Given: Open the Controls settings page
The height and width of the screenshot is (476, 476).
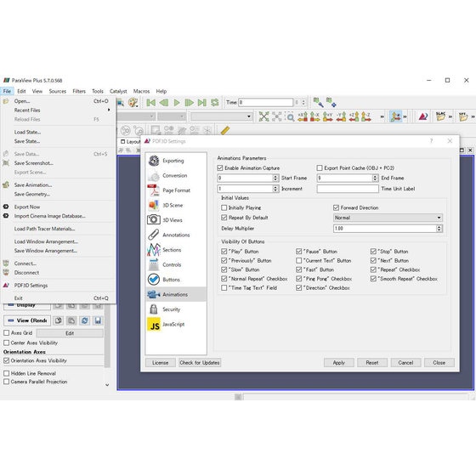Looking at the screenshot, I should point(176,264).
